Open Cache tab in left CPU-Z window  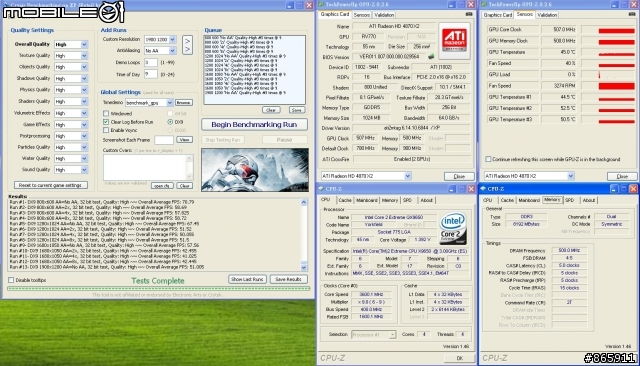344,200
